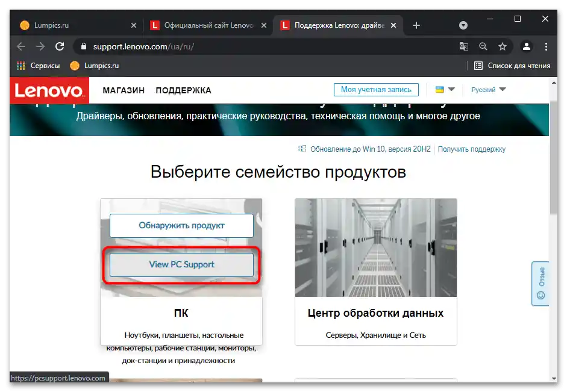Go back using the browser back arrow
The height and width of the screenshot is (392, 567).
click(21, 46)
